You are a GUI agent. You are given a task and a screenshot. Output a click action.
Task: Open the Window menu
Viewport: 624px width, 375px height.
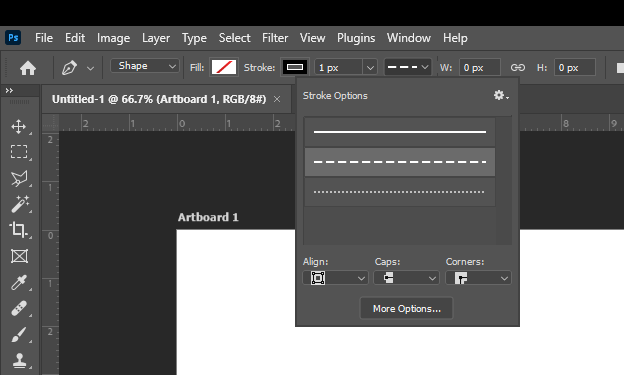pyautogui.click(x=409, y=38)
